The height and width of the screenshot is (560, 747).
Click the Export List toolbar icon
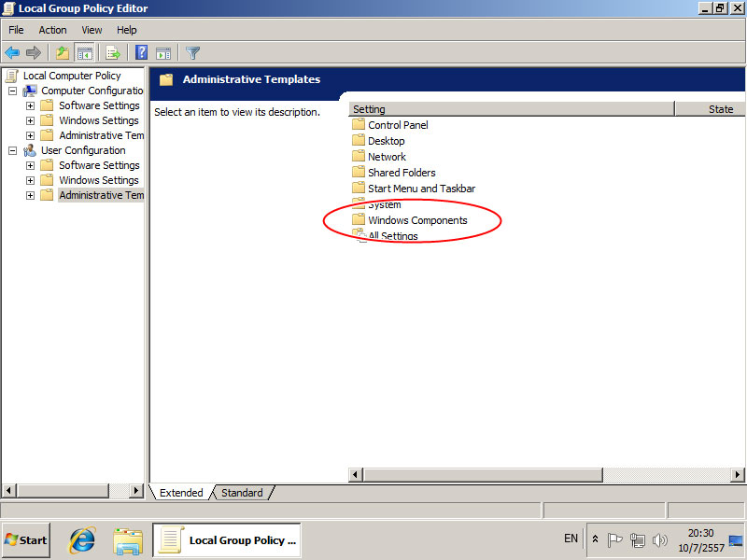point(113,53)
